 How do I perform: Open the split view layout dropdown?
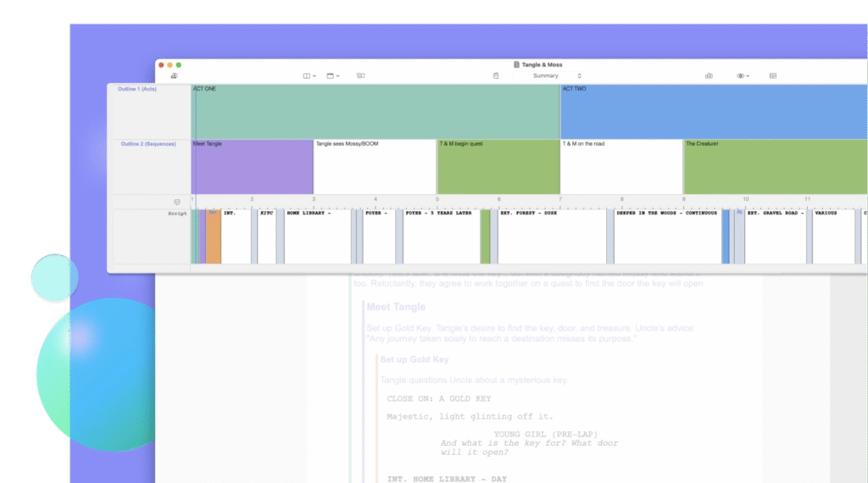click(309, 75)
